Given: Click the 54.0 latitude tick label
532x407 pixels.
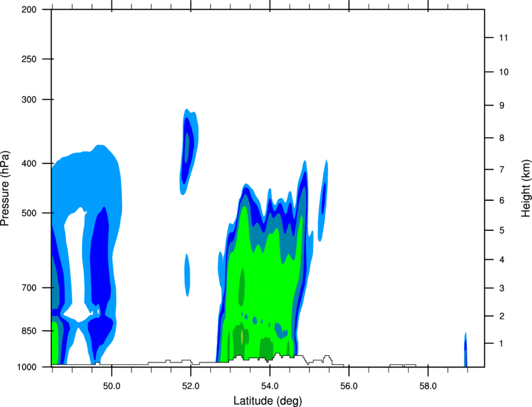Looking at the screenshot, I should tap(270, 386).
